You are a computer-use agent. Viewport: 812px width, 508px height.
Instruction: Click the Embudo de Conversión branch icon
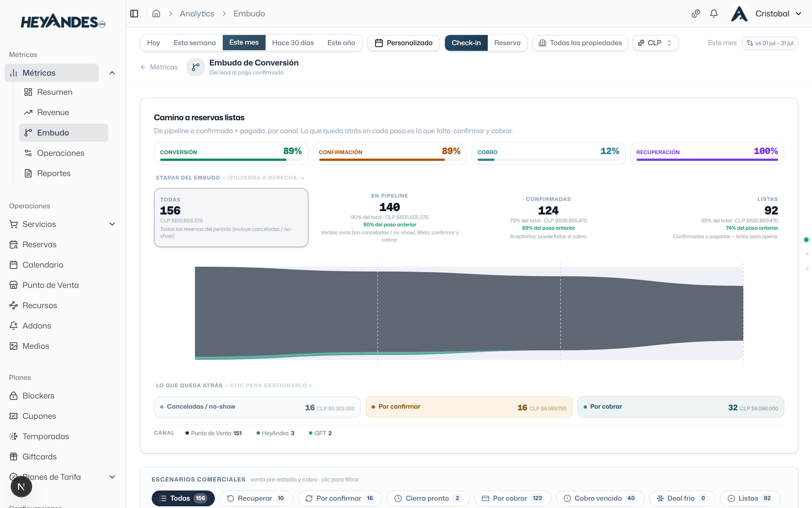pos(196,67)
